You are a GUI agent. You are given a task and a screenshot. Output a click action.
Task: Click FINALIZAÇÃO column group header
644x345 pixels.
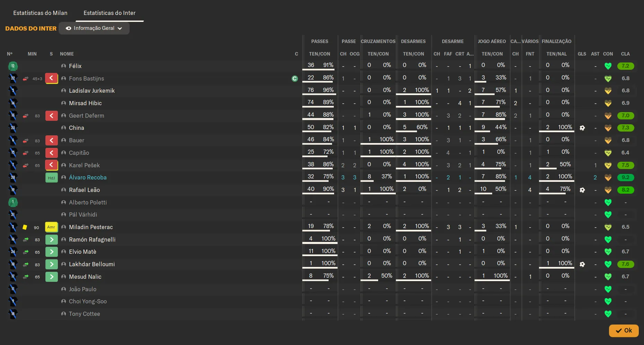(556, 41)
